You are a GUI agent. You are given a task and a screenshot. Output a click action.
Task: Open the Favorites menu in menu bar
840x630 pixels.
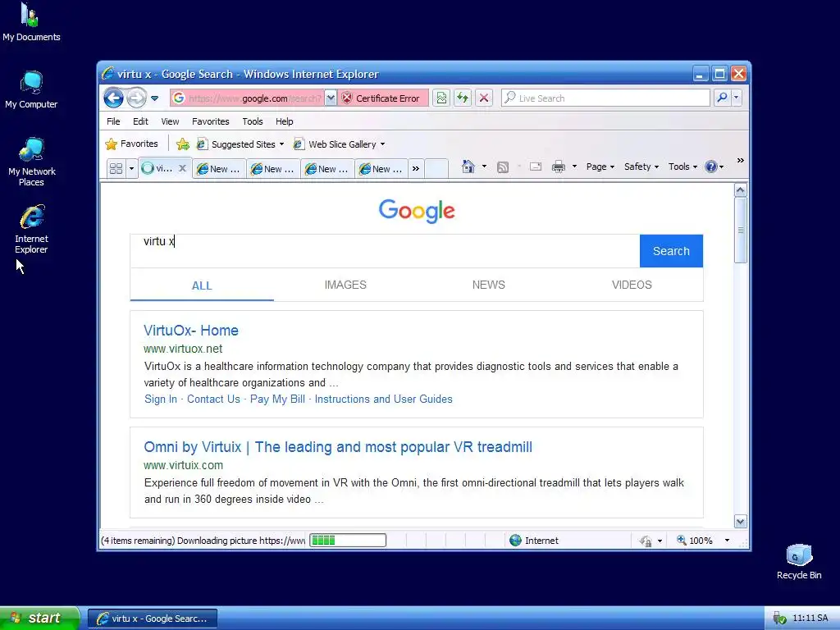pos(211,121)
